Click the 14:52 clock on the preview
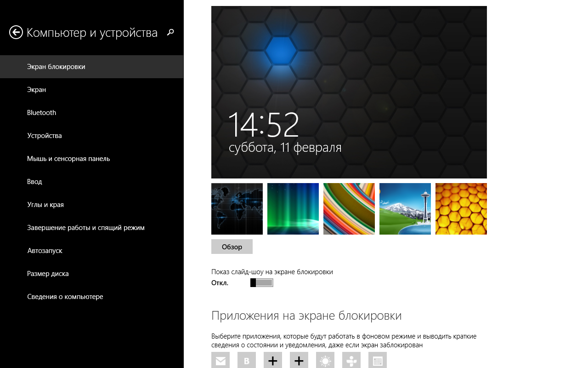588x368 pixels. (264, 125)
